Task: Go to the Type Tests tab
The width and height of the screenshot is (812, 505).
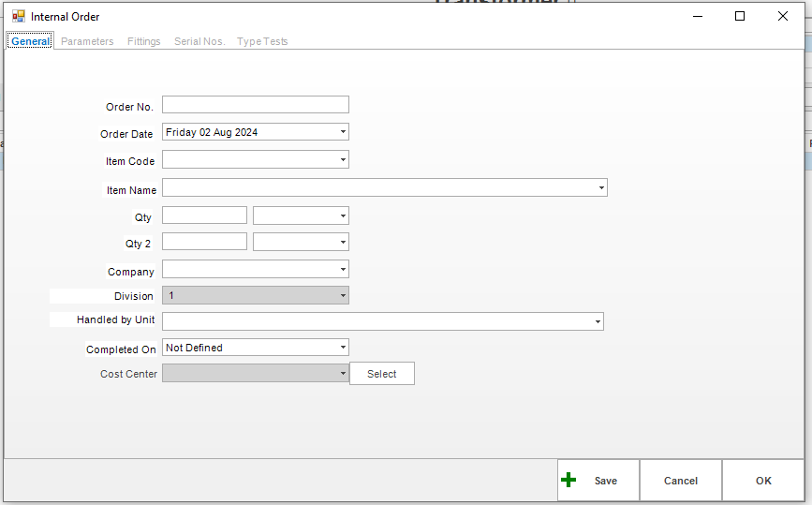Action: (x=262, y=41)
